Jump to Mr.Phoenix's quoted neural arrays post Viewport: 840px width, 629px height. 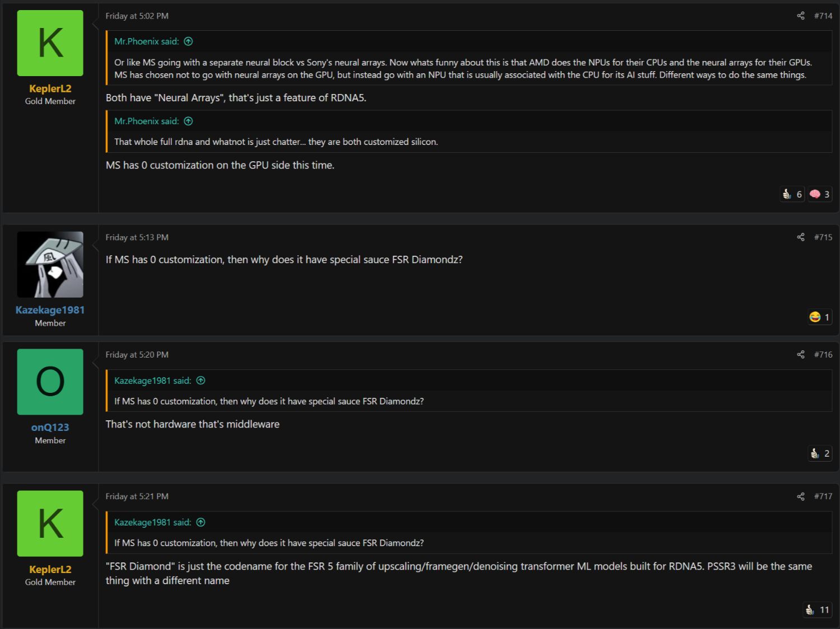pos(188,41)
